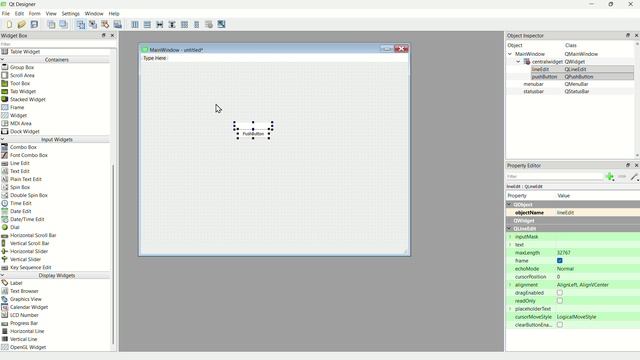Select the PushButton on the form
The image size is (640, 360).
click(253, 134)
